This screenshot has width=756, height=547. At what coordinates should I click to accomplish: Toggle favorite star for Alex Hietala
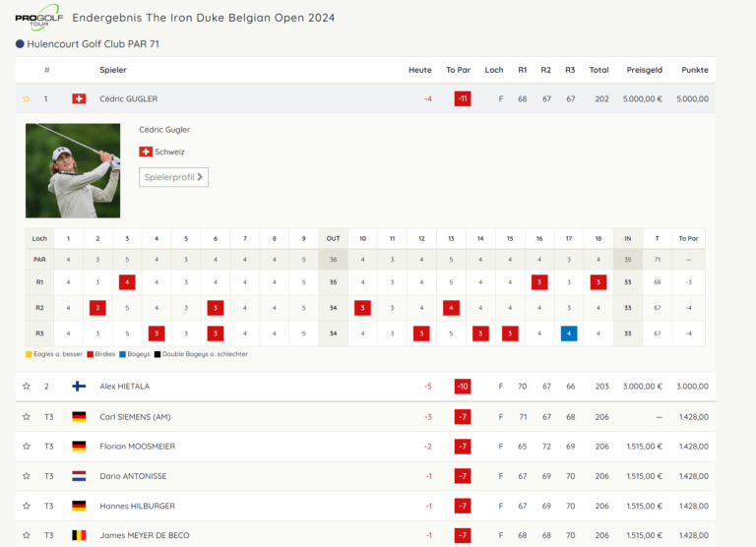(x=27, y=386)
